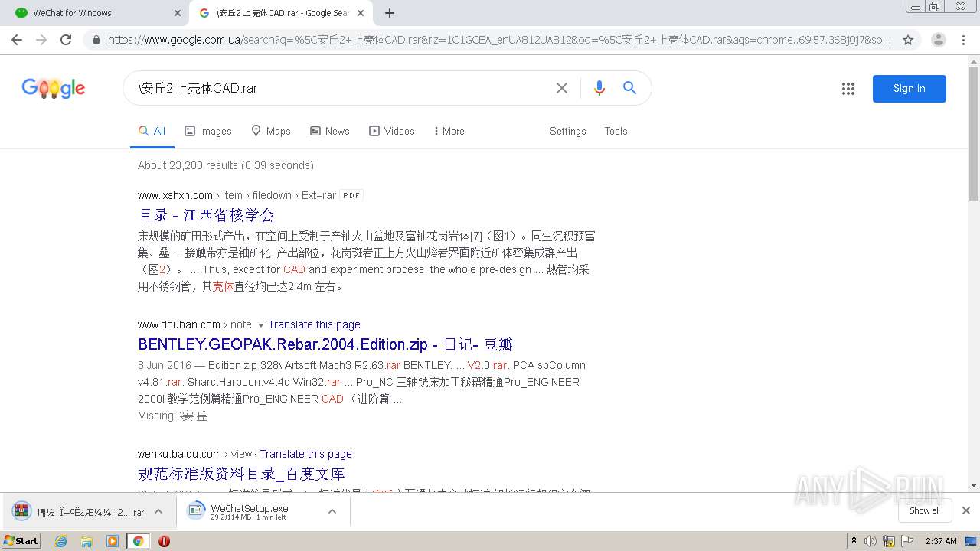
Task: Expand options for the .rar download
Action: click(x=158, y=511)
